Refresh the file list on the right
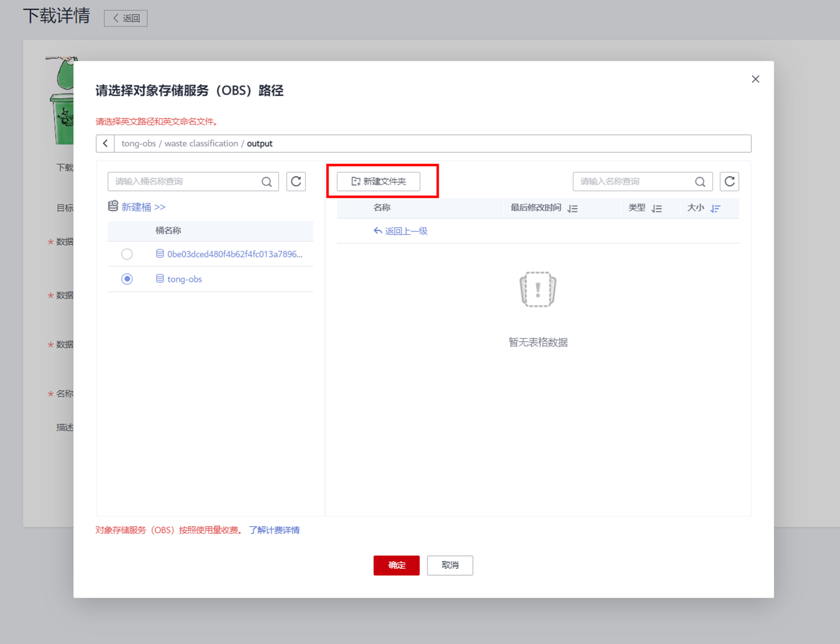 pos(729,182)
